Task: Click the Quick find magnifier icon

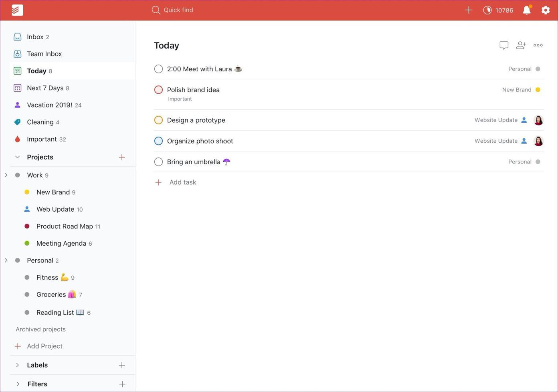Action: (x=156, y=10)
